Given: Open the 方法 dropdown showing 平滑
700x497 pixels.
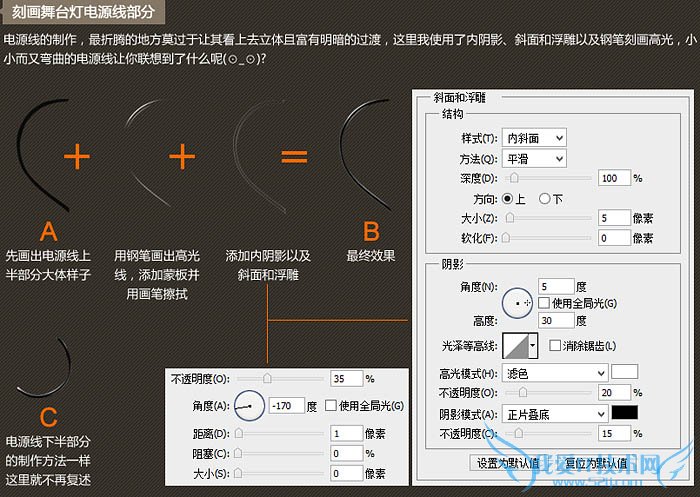Looking at the screenshot, I should coord(535,158).
